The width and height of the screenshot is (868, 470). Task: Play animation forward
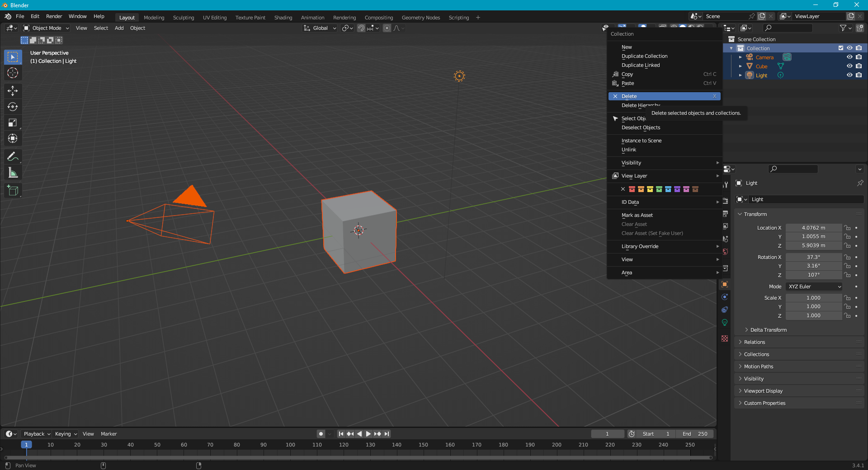(368, 434)
